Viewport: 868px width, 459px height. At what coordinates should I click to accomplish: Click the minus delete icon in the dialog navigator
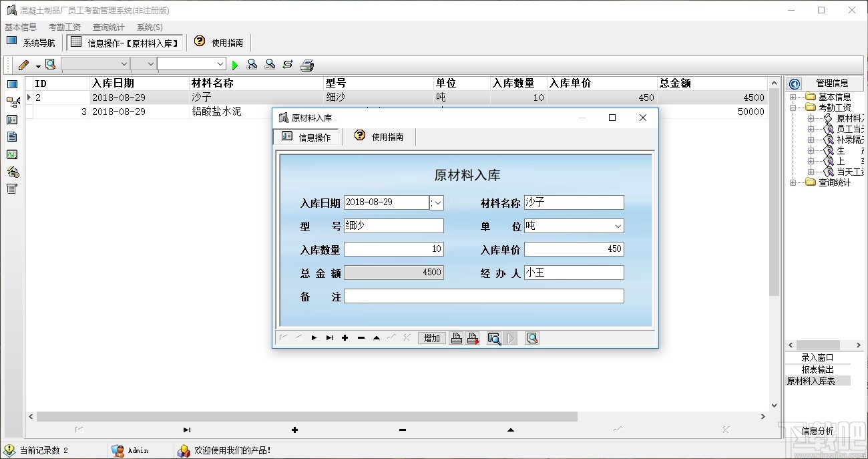361,338
